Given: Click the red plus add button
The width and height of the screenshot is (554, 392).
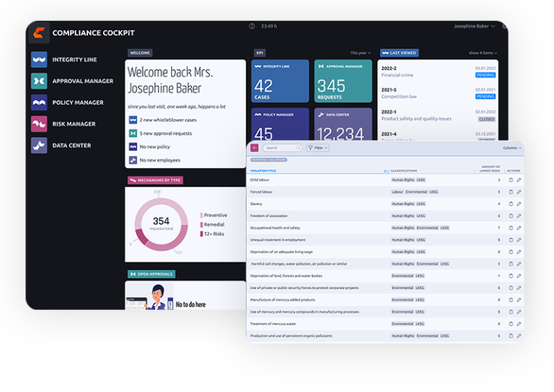Looking at the screenshot, I should [x=255, y=148].
